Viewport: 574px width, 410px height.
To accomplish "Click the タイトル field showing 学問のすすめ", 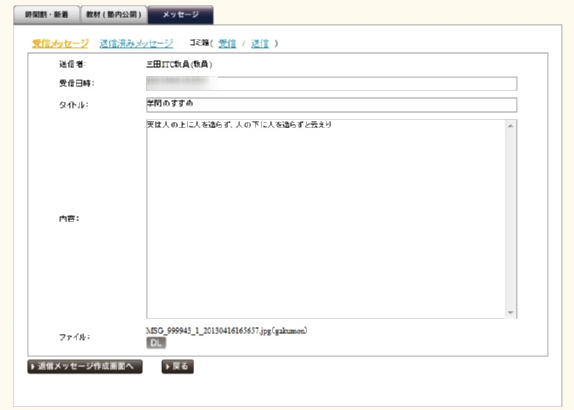I will tap(331, 105).
